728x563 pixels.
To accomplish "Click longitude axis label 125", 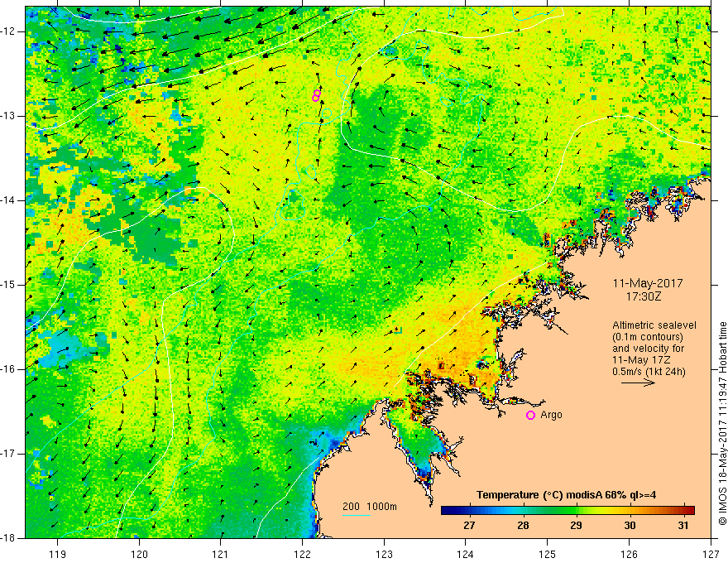I will point(548,554).
